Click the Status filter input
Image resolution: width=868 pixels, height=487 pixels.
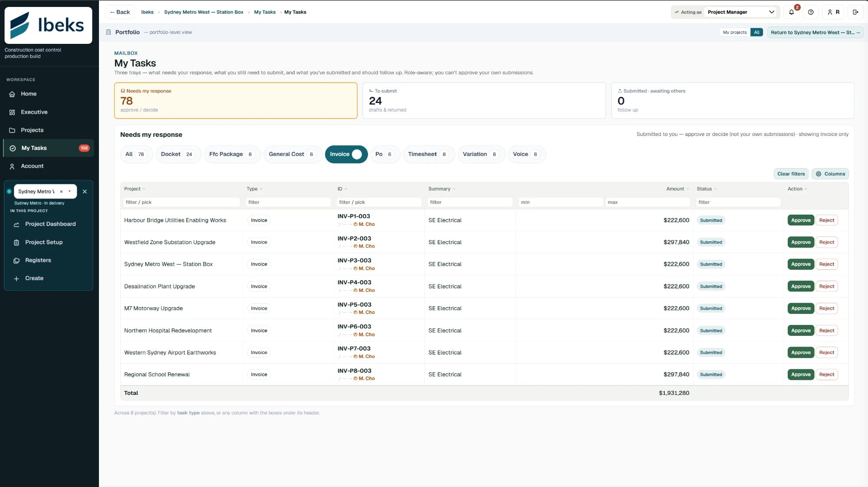pos(738,202)
